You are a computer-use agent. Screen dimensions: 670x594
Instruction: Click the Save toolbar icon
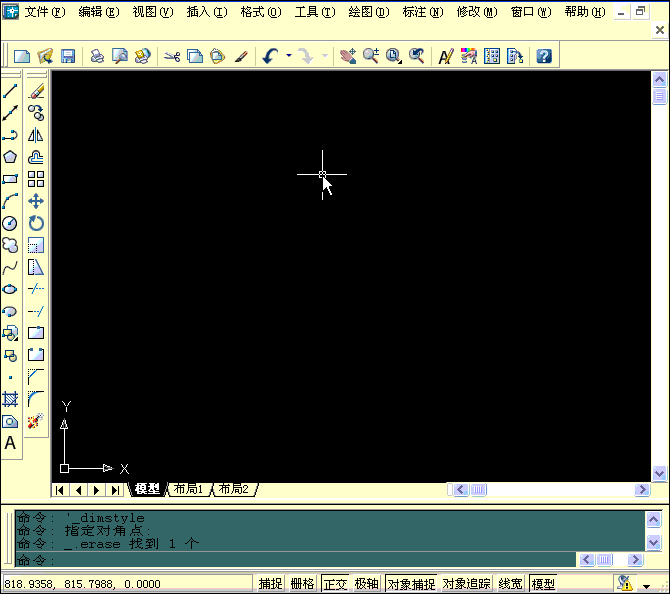68,56
